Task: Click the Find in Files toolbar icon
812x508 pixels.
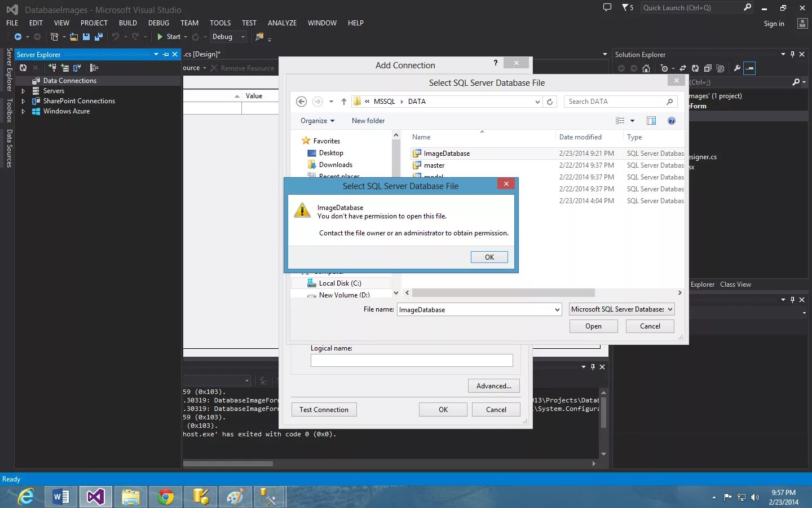Action: click(259, 37)
